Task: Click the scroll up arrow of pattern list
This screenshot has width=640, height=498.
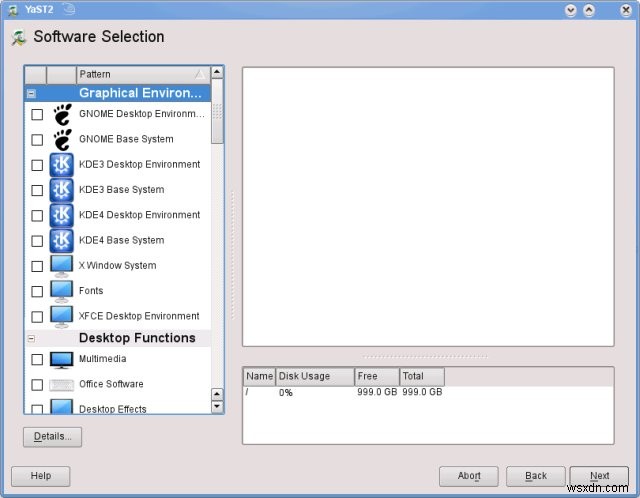Action: pos(217,73)
